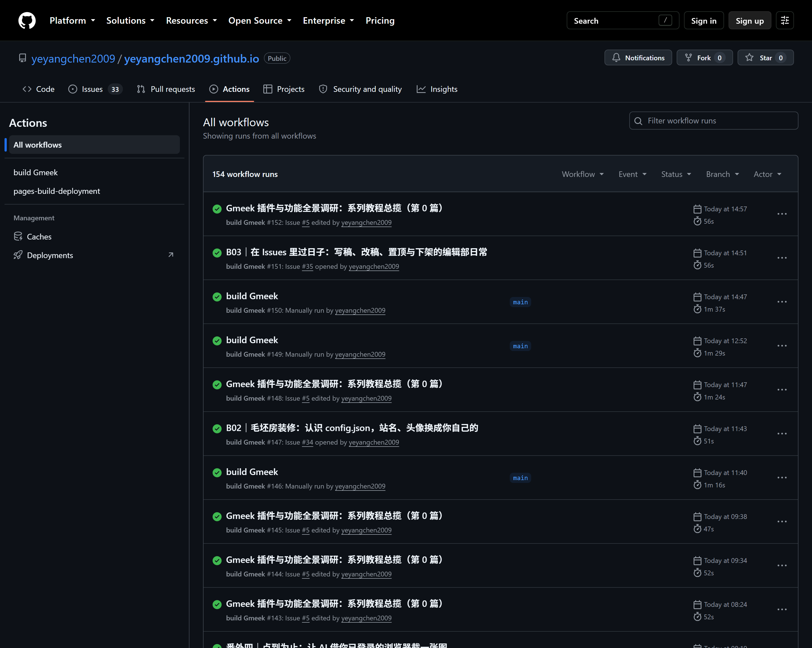Image resolution: width=812 pixels, height=648 pixels.
Task: Open the GitHub homepage logo
Action: [x=27, y=20]
